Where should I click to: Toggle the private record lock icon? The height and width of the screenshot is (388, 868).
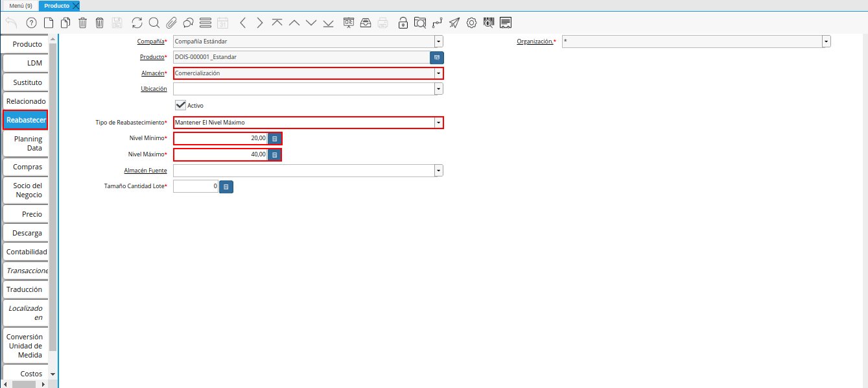pyautogui.click(x=403, y=22)
